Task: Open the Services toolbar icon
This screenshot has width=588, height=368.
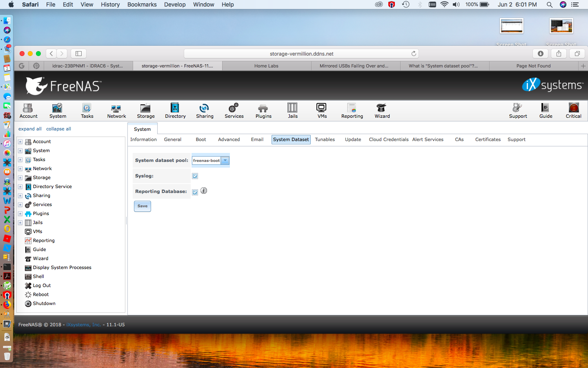Action: (x=234, y=110)
